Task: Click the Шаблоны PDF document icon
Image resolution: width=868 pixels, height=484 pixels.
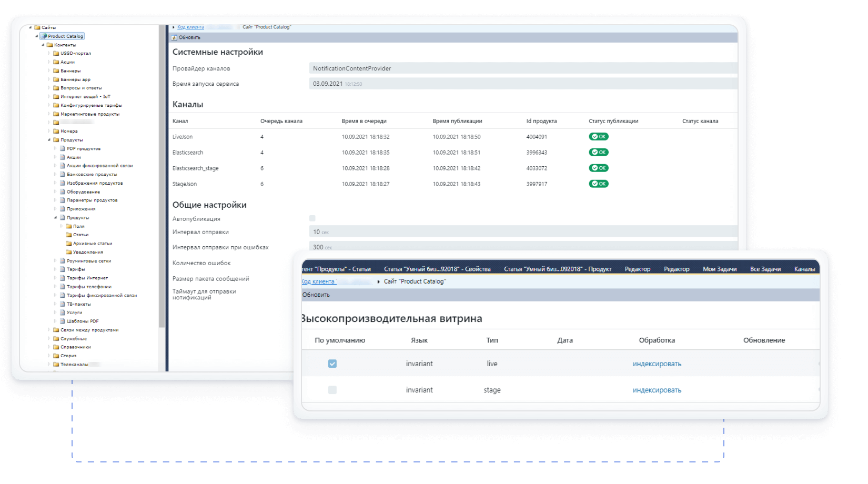Action: (62, 321)
